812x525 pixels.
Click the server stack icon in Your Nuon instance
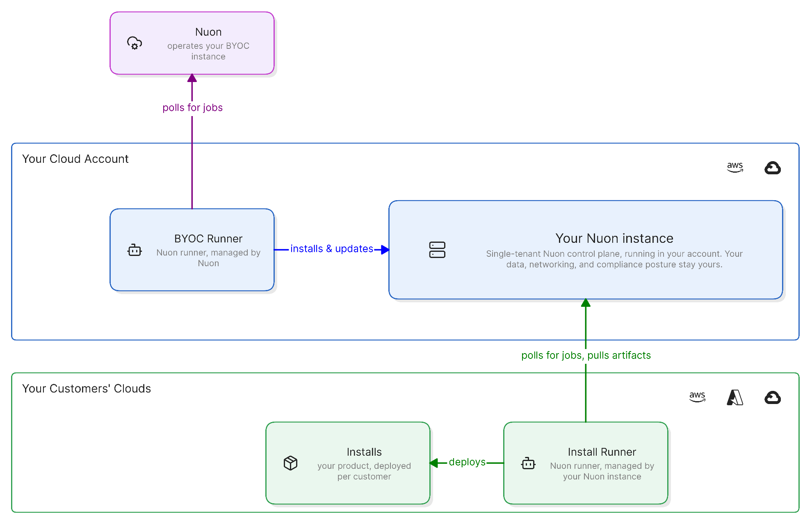coord(437,250)
